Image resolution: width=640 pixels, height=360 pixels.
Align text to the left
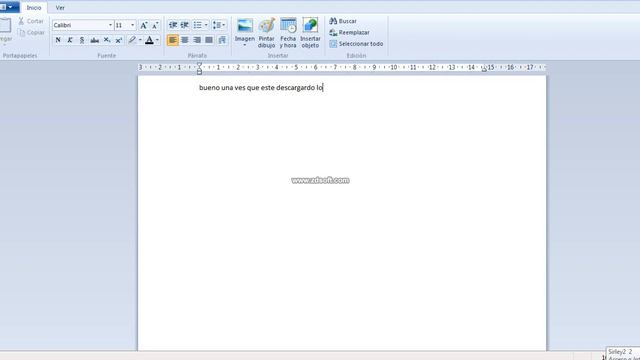[173, 40]
